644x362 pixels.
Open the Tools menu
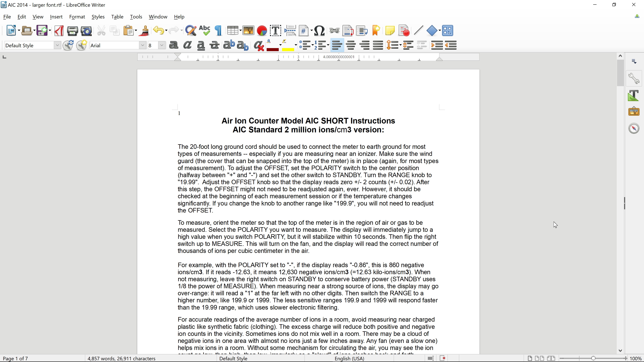136,17
